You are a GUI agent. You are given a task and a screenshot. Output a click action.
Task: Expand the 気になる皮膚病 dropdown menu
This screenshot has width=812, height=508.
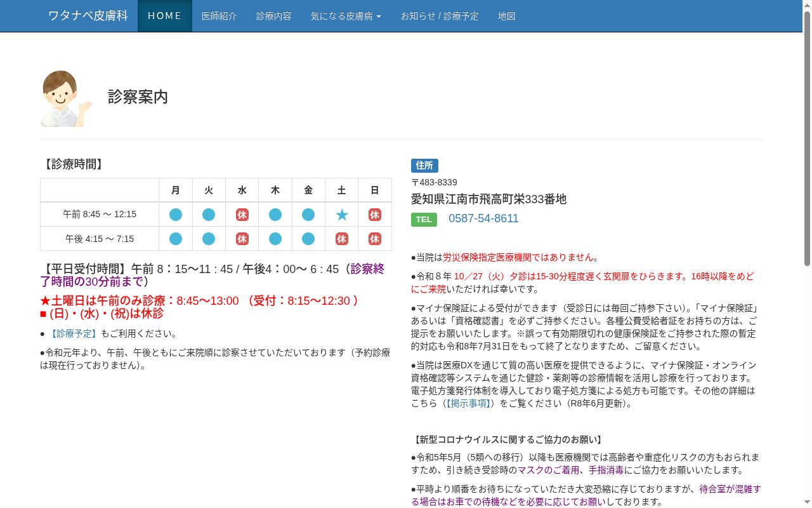(x=346, y=16)
